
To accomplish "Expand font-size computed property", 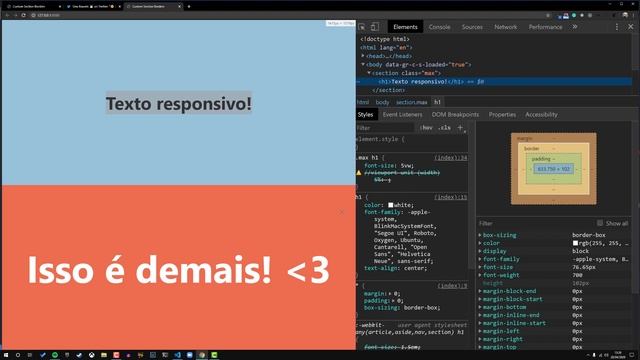I will click(480, 267).
